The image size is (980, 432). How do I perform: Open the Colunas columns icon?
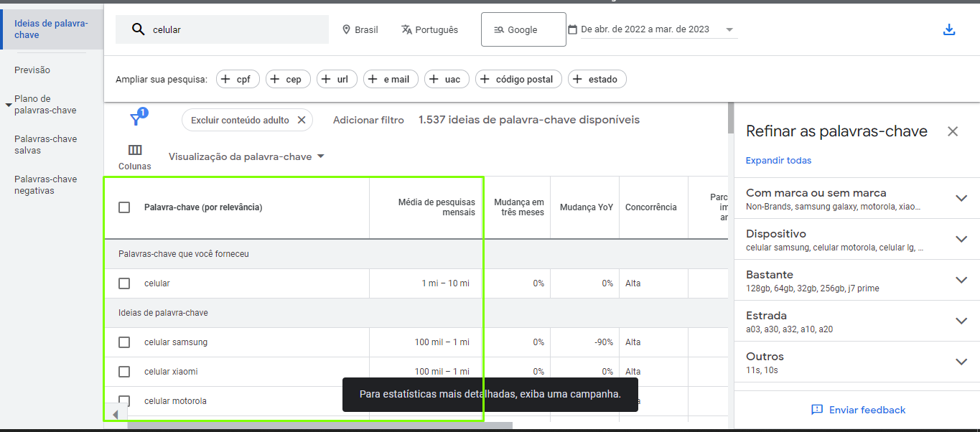click(x=135, y=151)
